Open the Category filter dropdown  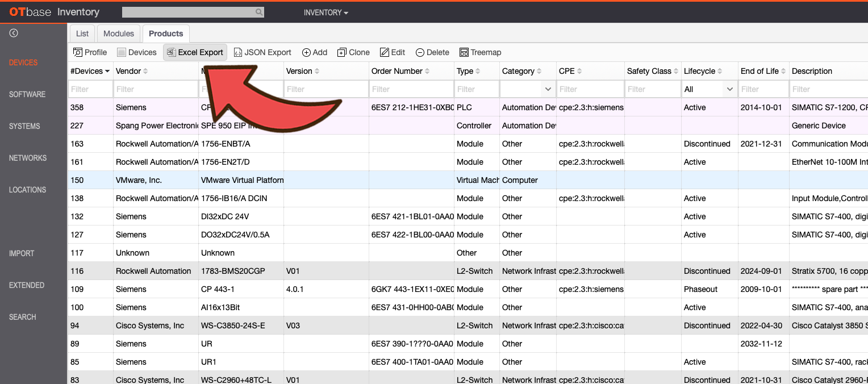(528, 89)
